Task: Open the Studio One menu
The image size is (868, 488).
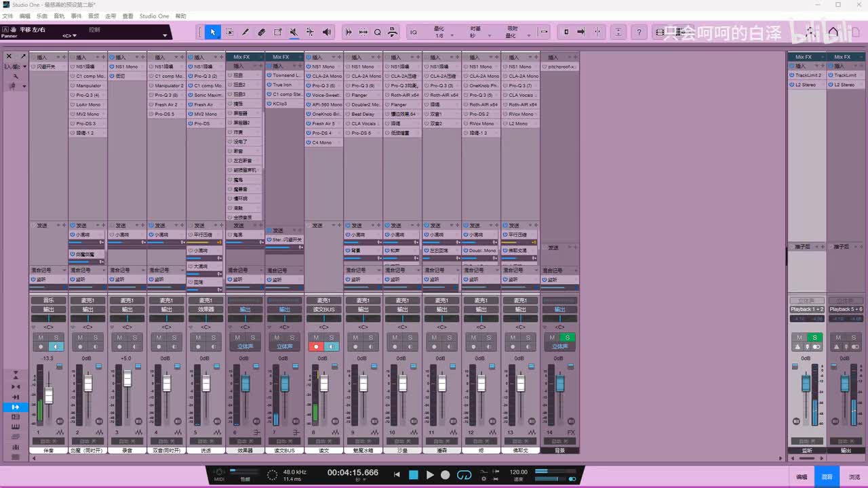Action: click(x=155, y=16)
